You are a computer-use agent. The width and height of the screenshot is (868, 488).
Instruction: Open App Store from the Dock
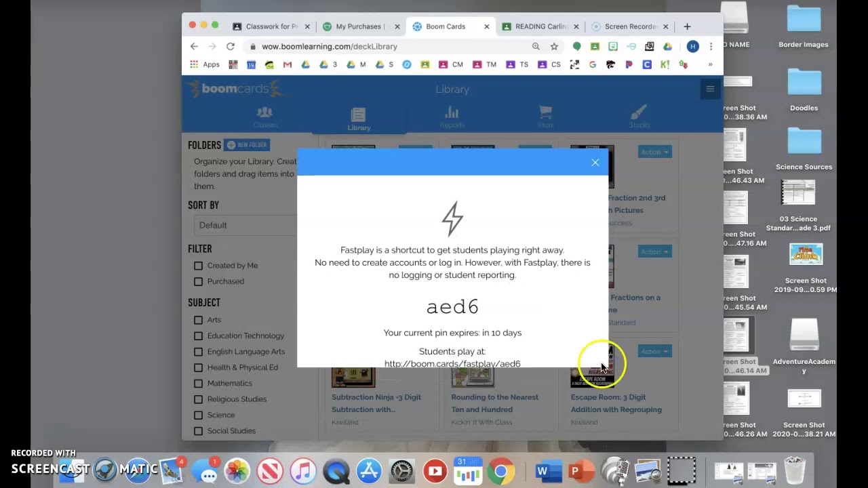click(369, 470)
